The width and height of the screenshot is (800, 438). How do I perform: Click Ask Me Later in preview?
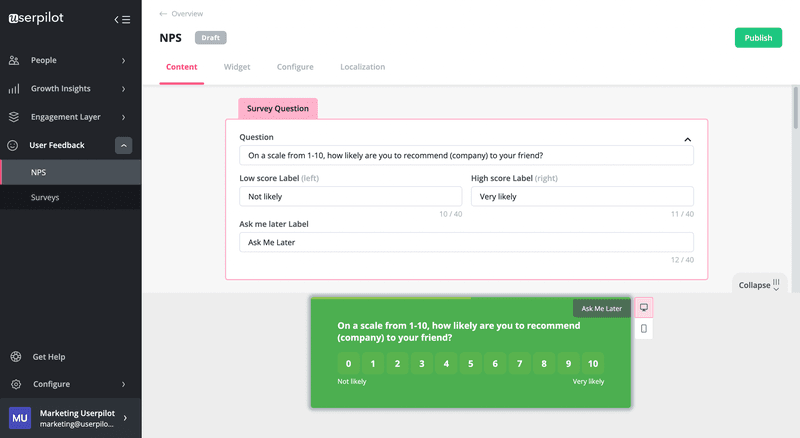[602, 308]
